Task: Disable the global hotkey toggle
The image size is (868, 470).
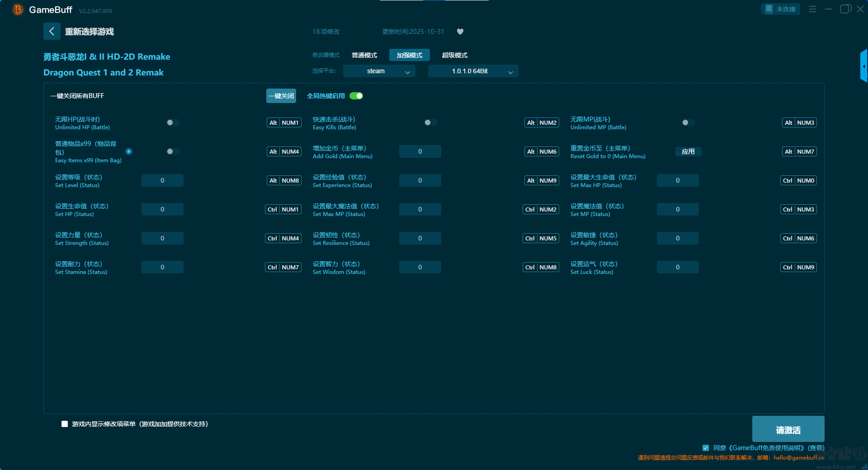Action: coord(356,96)
